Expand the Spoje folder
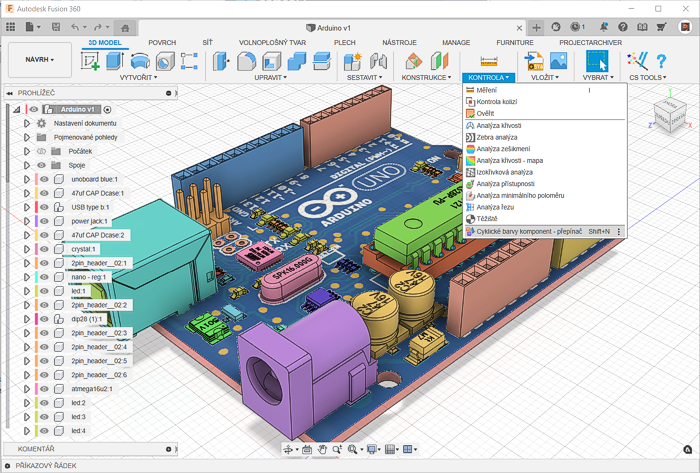 coord(27,165)
